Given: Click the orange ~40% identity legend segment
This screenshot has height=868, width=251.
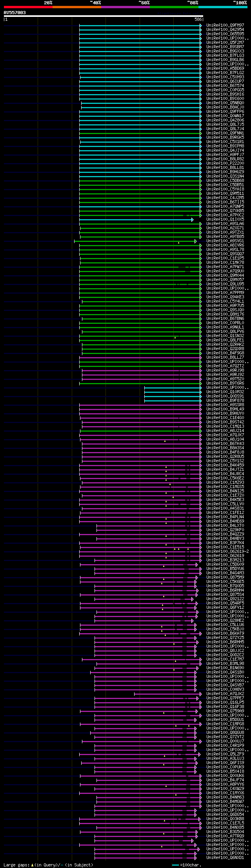Looking at the screenshot, I should coord(77,7).
